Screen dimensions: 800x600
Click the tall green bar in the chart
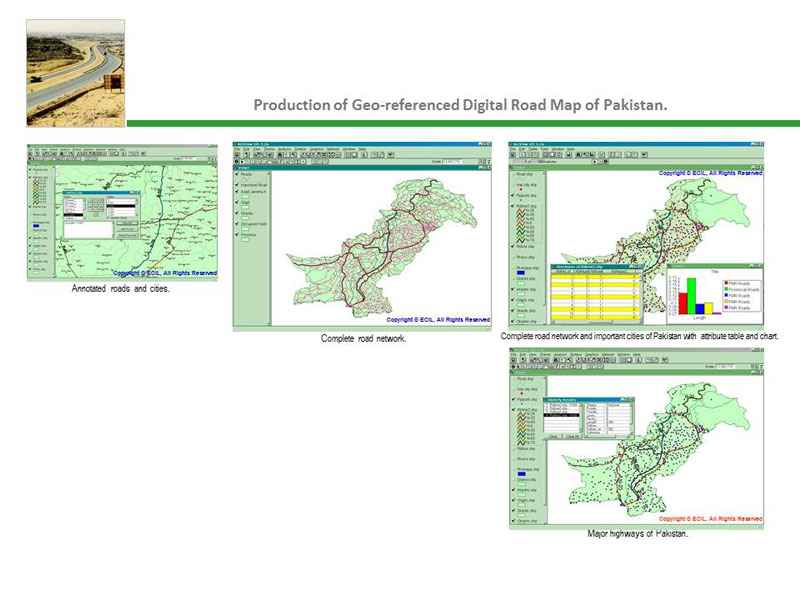pos(691,296)
